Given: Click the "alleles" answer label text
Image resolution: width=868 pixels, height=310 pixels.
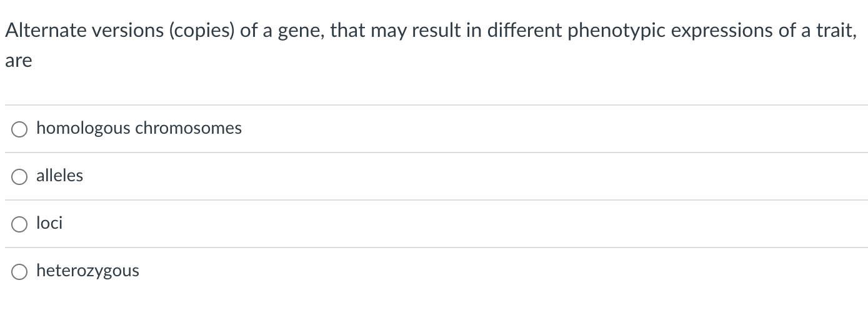Looking at the screenshot, I should [x=59, y=176].
